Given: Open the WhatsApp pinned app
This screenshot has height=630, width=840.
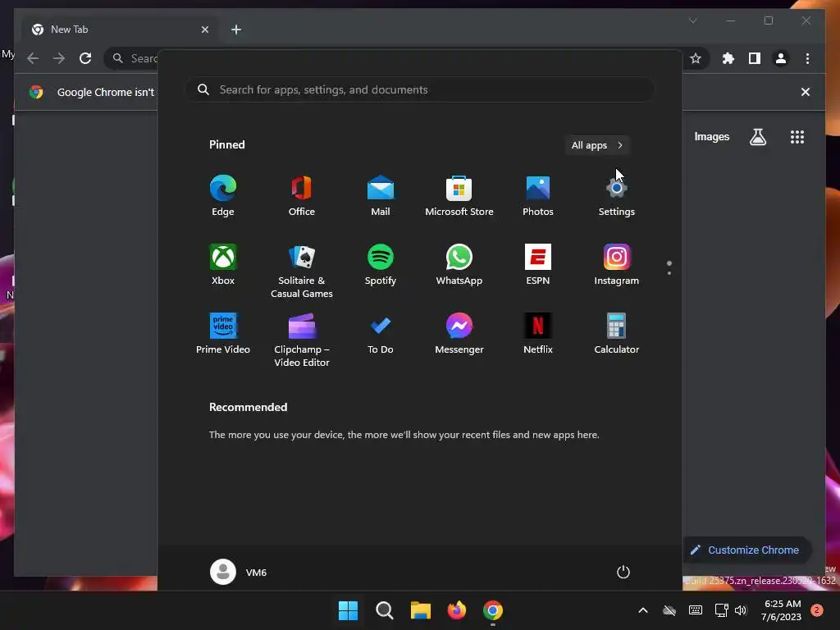Looking at the screenshot, I should (459, 265).
